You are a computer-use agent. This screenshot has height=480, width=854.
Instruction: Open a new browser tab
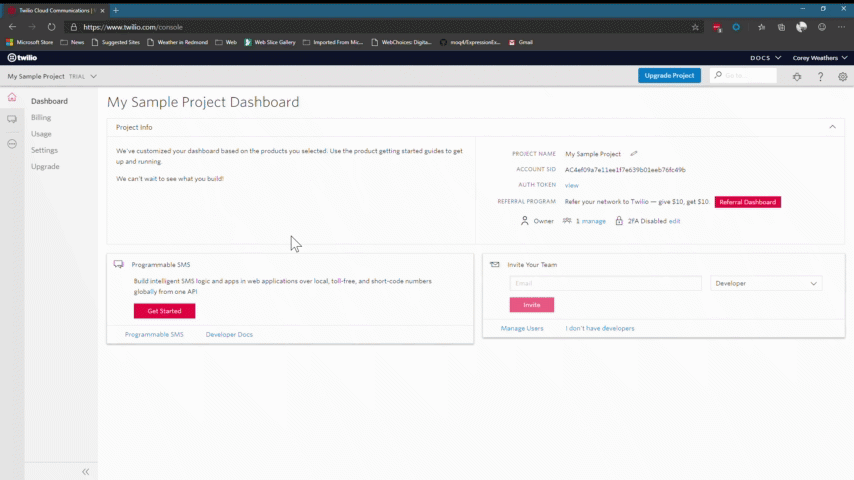[115, 10]
